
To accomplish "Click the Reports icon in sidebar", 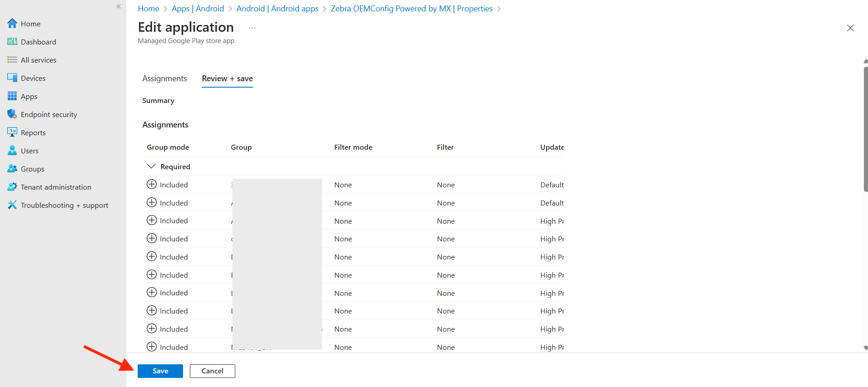I will [x=12, y=132].
